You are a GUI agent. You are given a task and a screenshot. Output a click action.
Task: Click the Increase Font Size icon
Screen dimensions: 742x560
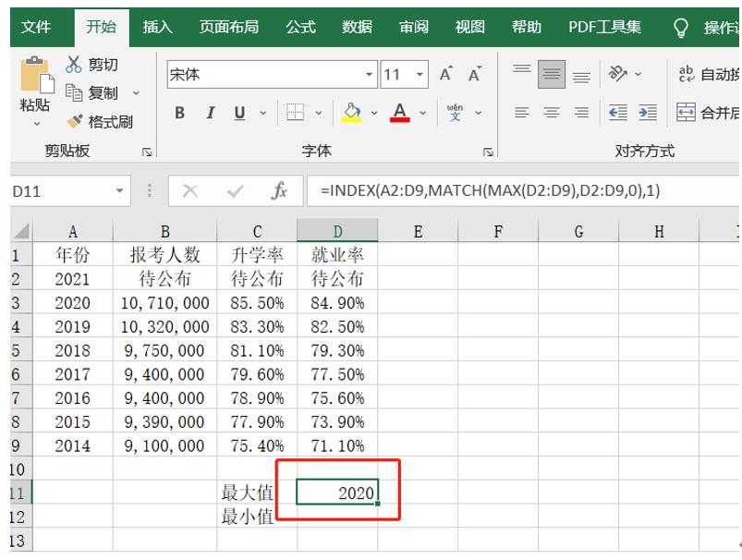(x=445, y=71)
